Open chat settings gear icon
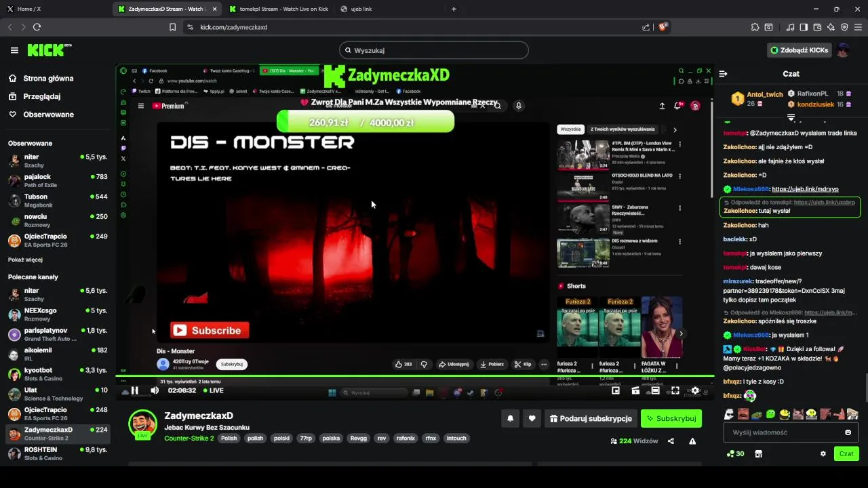 [x=823, y=454]
